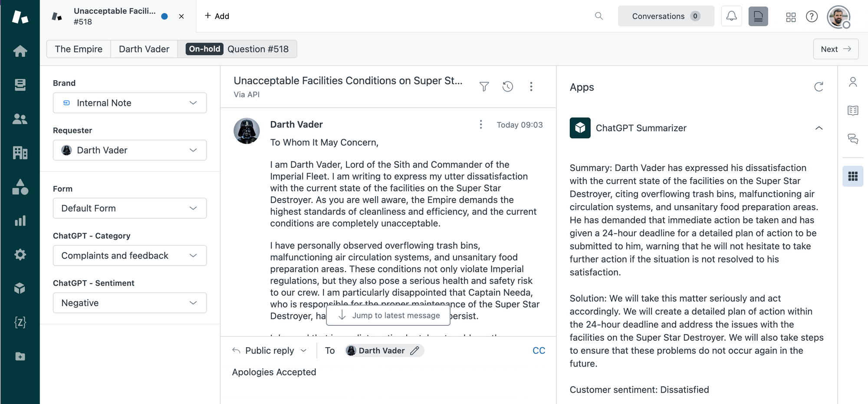Open ChatGPT - Category dropdown
Viewport: 868px width, 404px height.
[129, 256]
